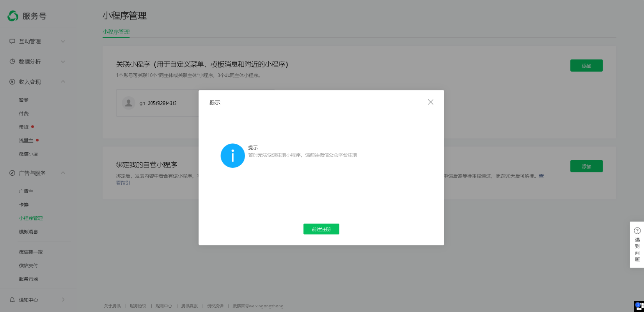The image size is (644, 312).
Task: Click avatar icon next to gh_005f929f43f3
Action: click(x=128, y=103)
